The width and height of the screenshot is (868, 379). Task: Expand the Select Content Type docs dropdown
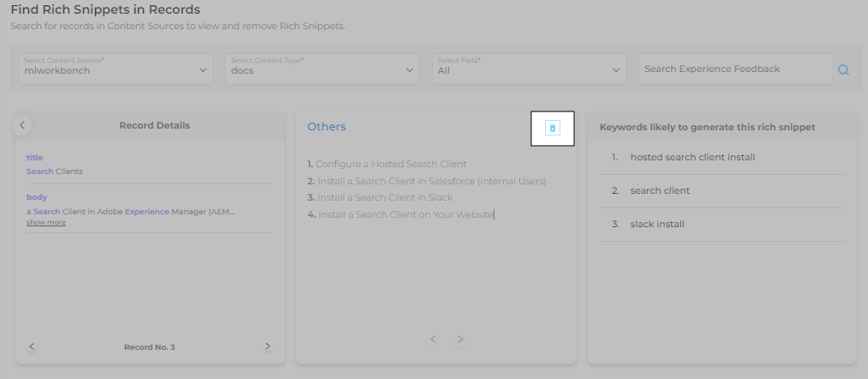tap(322, 69)
